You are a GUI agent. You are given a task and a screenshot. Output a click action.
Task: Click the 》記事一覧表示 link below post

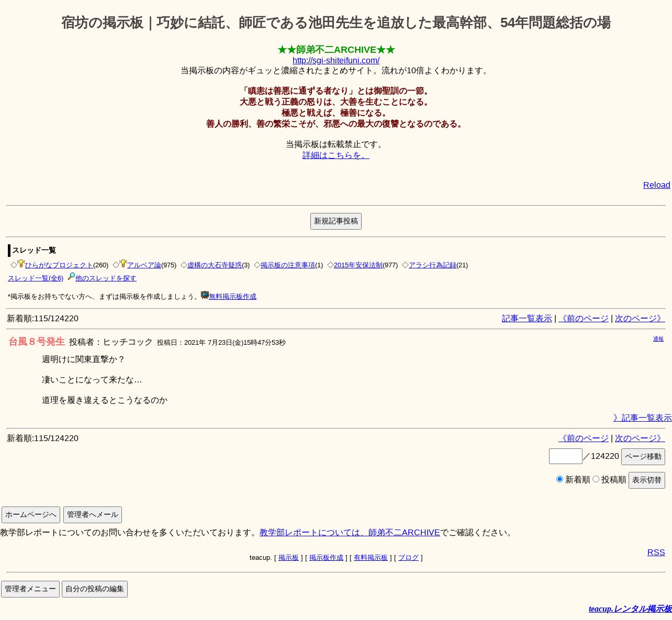[x=643, y=418]
